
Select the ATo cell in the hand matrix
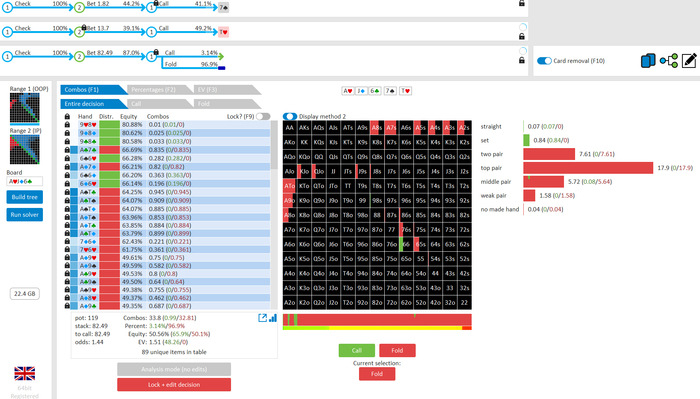click(290, 186)
